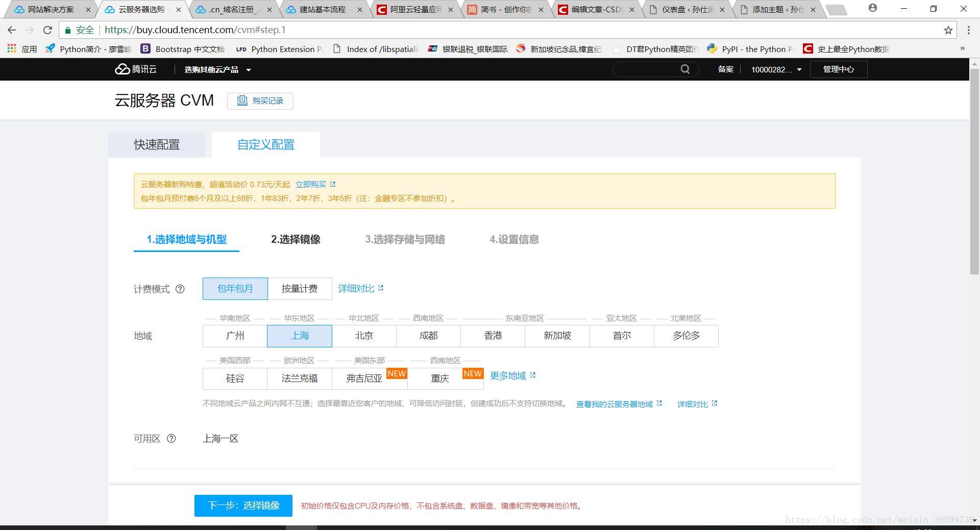Open 查看我的云服务器地域 link

(x=619, y=404)
